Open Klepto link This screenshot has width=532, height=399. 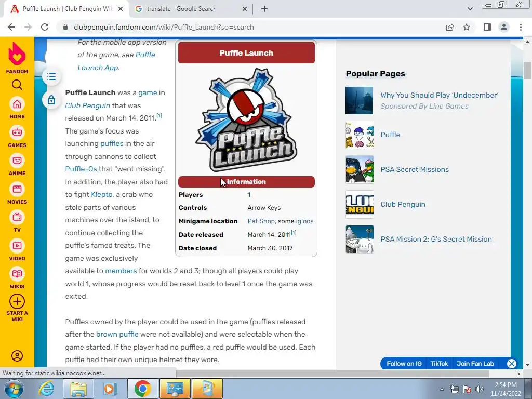[x=101, y=194]
